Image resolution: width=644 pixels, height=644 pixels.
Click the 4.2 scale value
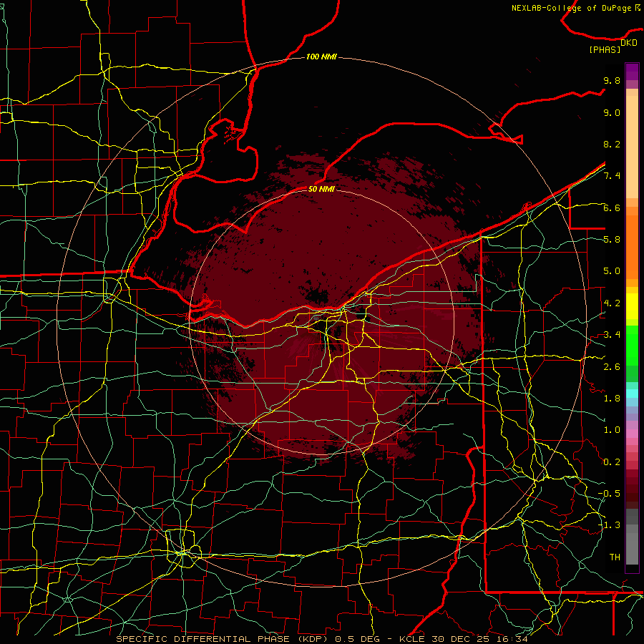pyautogui.click(x=612, y=303)
